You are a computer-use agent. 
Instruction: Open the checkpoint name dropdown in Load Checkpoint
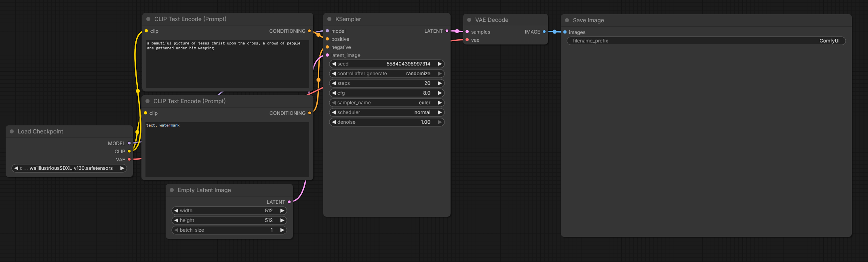click(69, 168)
